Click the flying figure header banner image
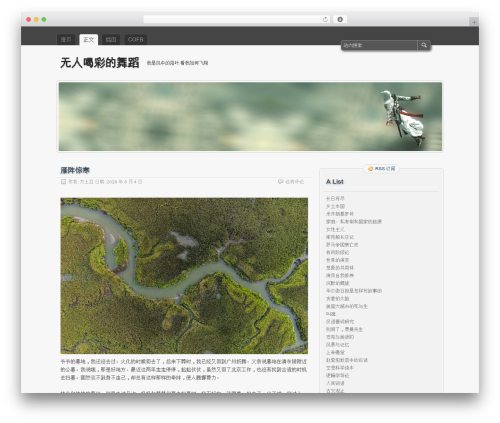This screenshot has height=423, width=500. click(x=250, y=117)
